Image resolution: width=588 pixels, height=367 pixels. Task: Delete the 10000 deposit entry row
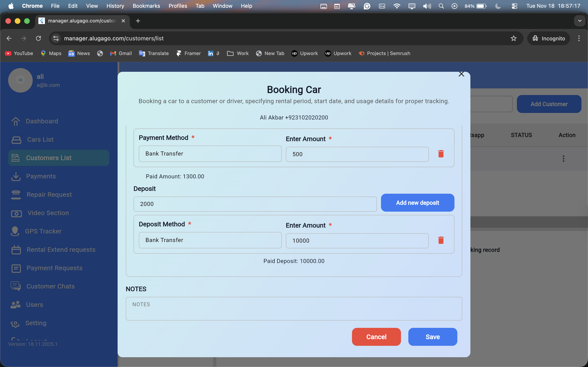[441, 240]
